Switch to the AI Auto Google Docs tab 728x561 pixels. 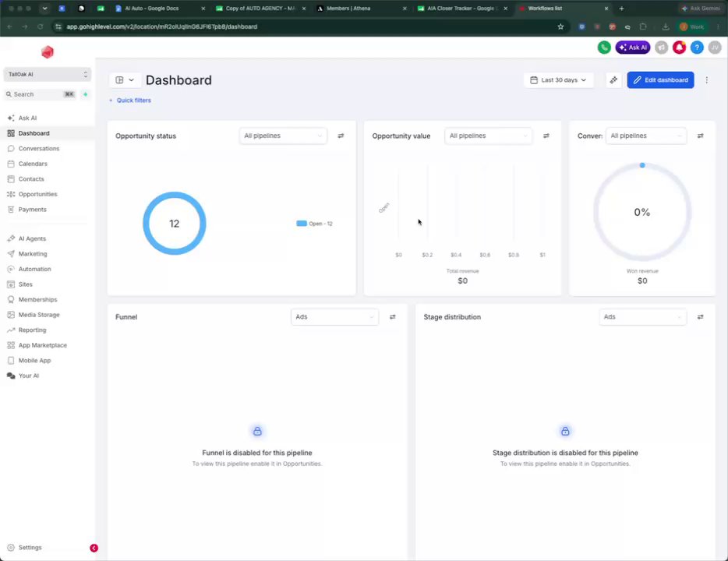(x=161, y=9)
